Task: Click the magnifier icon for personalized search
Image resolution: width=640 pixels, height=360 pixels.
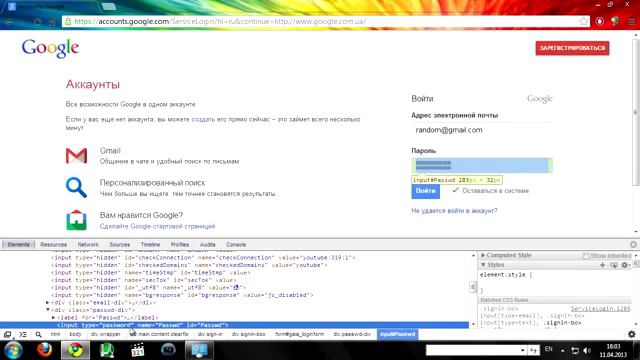Action: click(76, 188)
